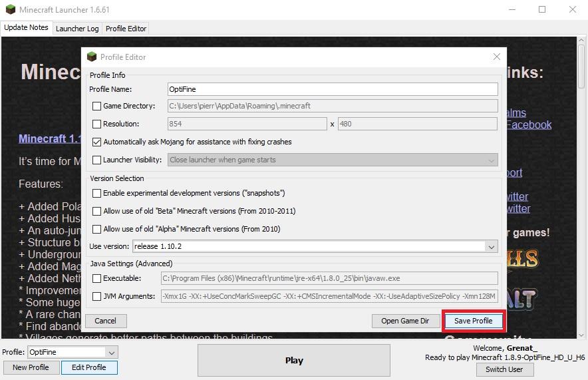The width and height of the screenshot is (588, 380).
Task: Open the Profile dropdown showing OptiFine
Action: [x=73, y=352]
